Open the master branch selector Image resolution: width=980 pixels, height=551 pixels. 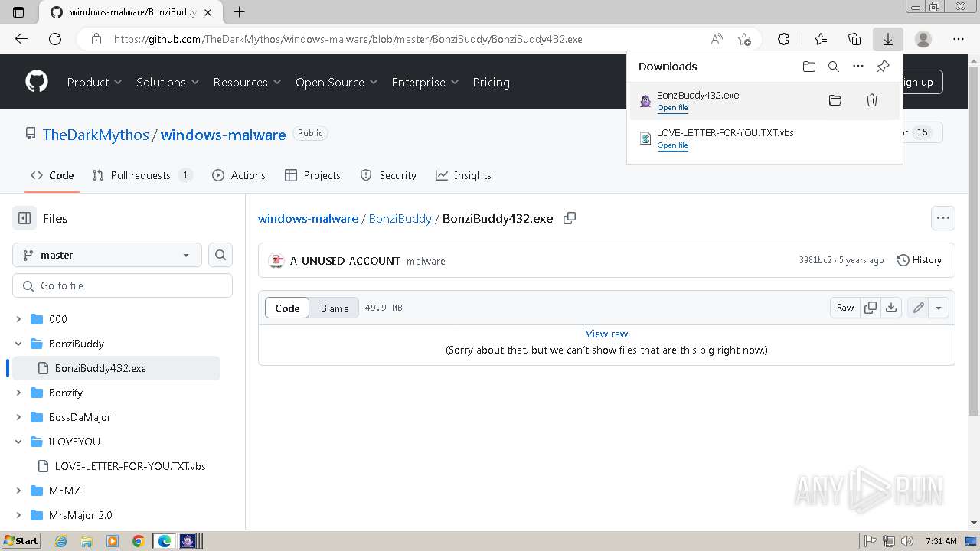pos(107,255)
